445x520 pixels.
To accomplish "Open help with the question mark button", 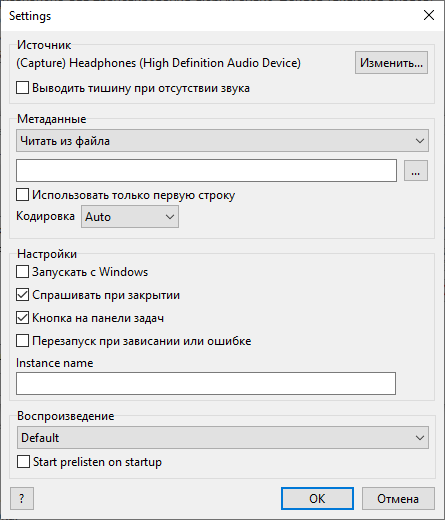I will 22,499.
